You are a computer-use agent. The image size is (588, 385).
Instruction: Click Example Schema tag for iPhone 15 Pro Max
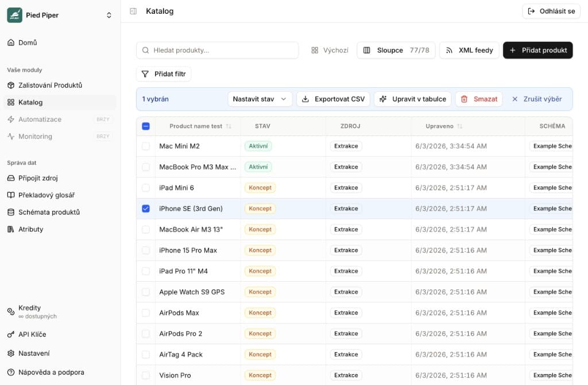[x=551, y=250]
